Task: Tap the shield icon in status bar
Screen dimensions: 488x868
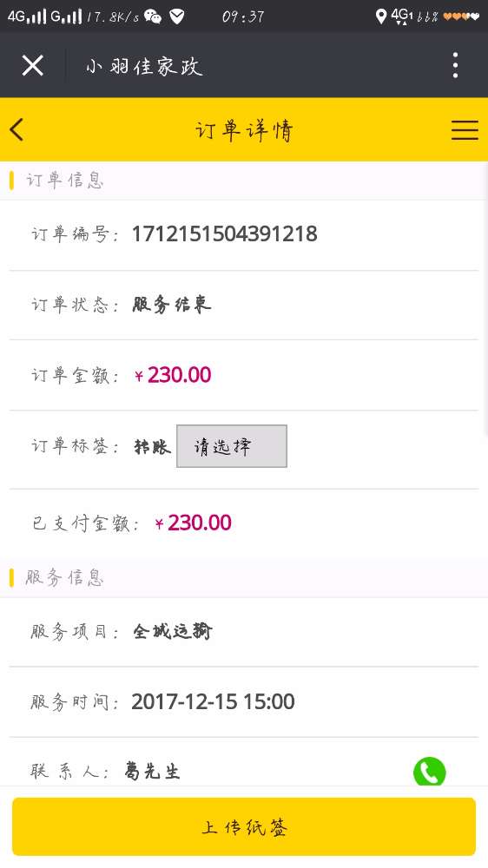Action: click(176, 16)
